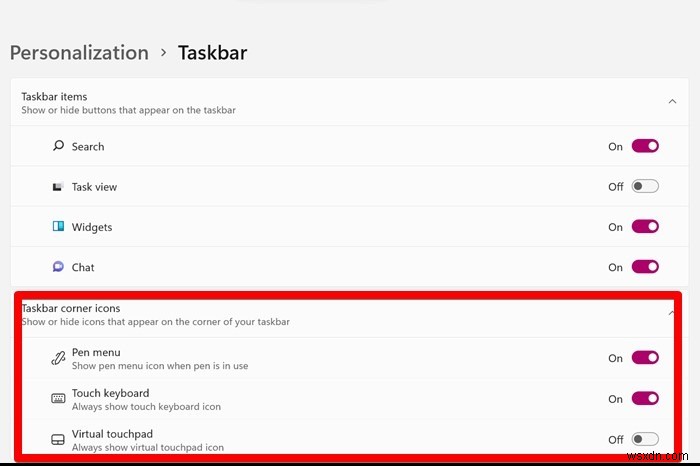The image size is (700, 466).
Task: Collapse the Taskbar items section chevron
Action: (670, 101)
